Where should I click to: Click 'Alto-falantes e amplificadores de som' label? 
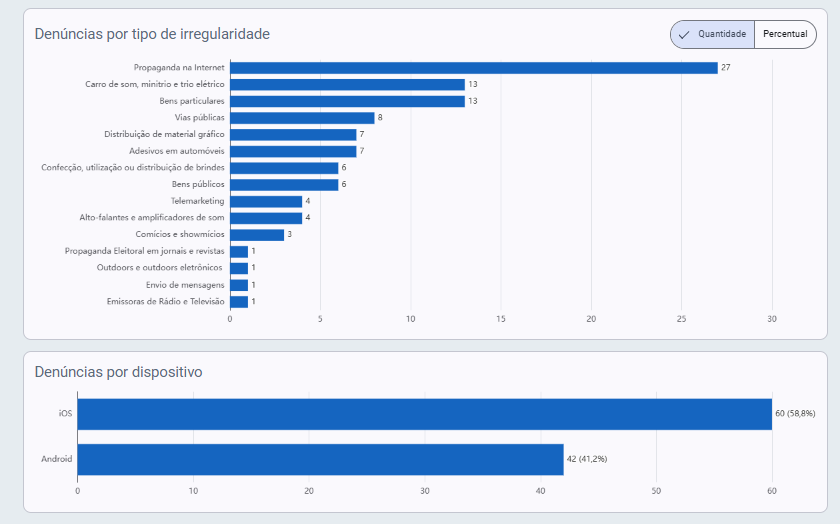point(152,218)
